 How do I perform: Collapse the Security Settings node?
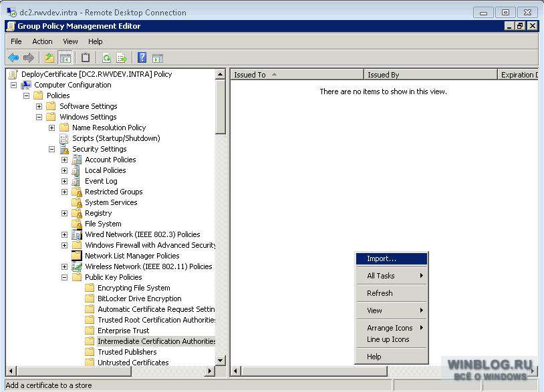(x=51, y=149)
